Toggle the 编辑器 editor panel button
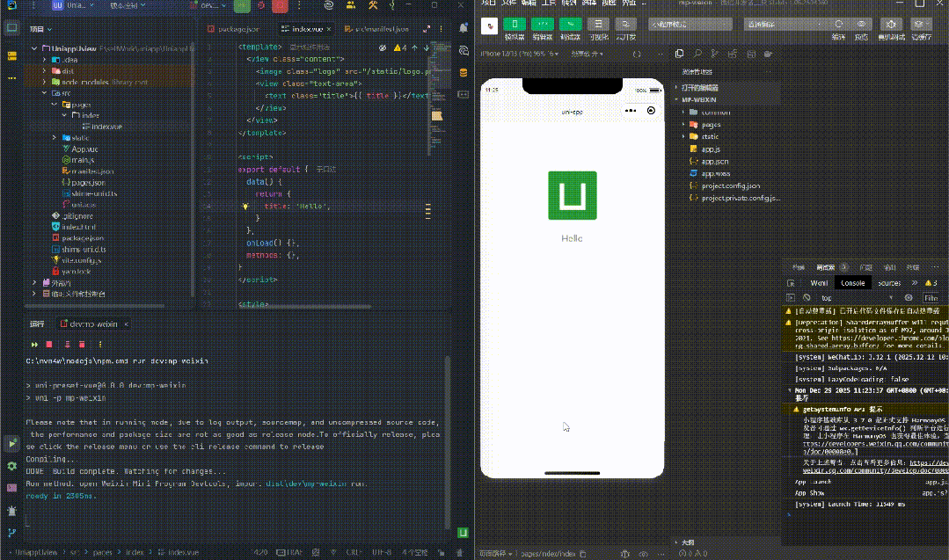This screenshot has height=560, width=949. (543, 25)
